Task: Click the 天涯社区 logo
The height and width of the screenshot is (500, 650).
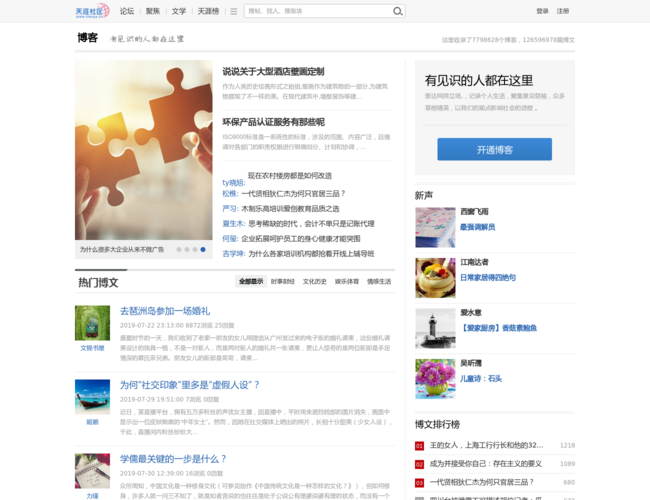Action: (92, 11)
